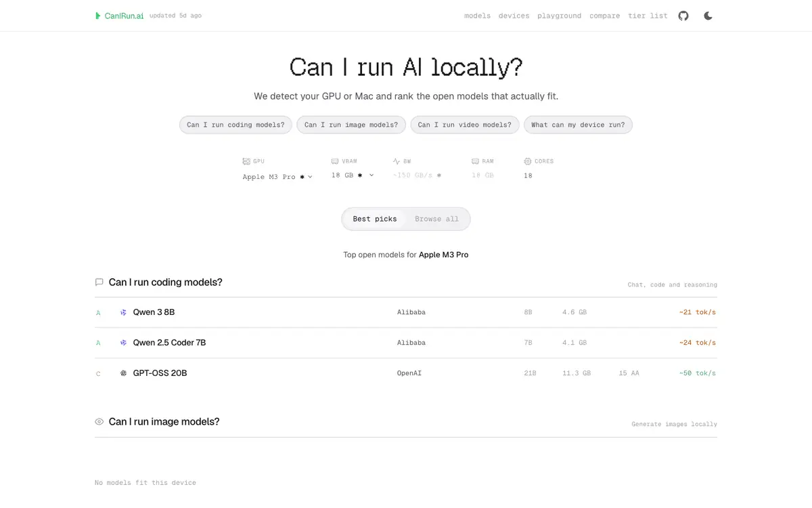This screenshot has width=812, height=508.
Task: Open the Apple M3 Pro GPU dropdown
Action: (277, 177)
